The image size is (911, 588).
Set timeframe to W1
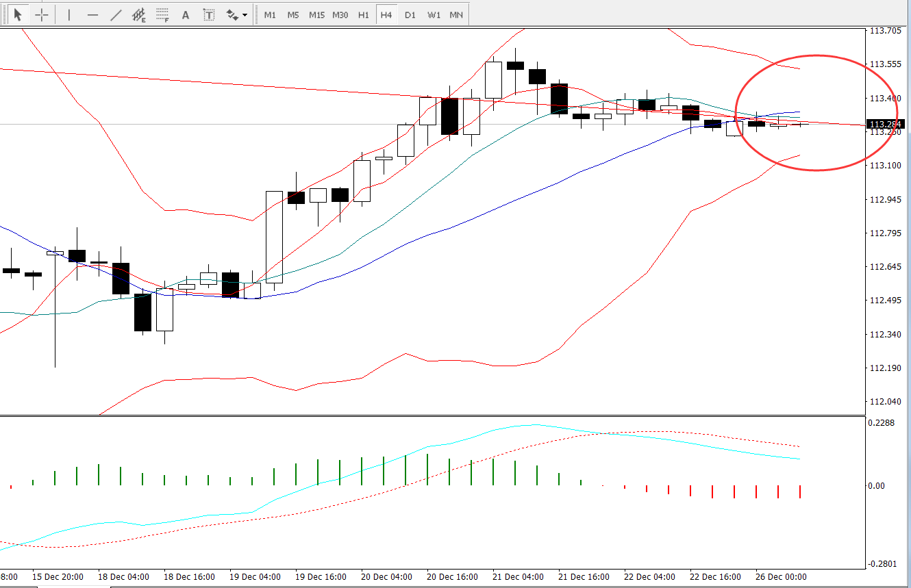pos(434,14)
